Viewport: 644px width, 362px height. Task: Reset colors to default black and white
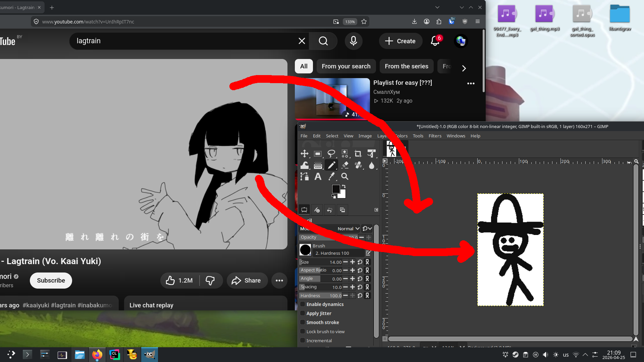tap(334, 196)
